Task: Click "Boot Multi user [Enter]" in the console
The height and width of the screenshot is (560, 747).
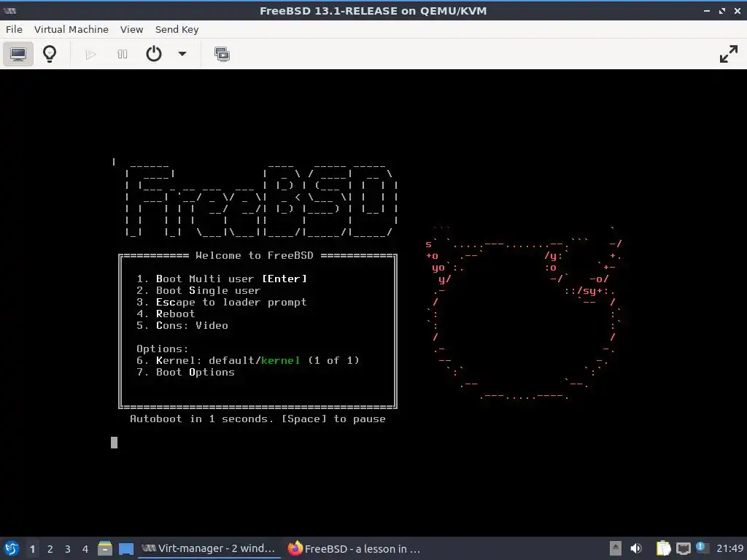Action: pos(222,279)
